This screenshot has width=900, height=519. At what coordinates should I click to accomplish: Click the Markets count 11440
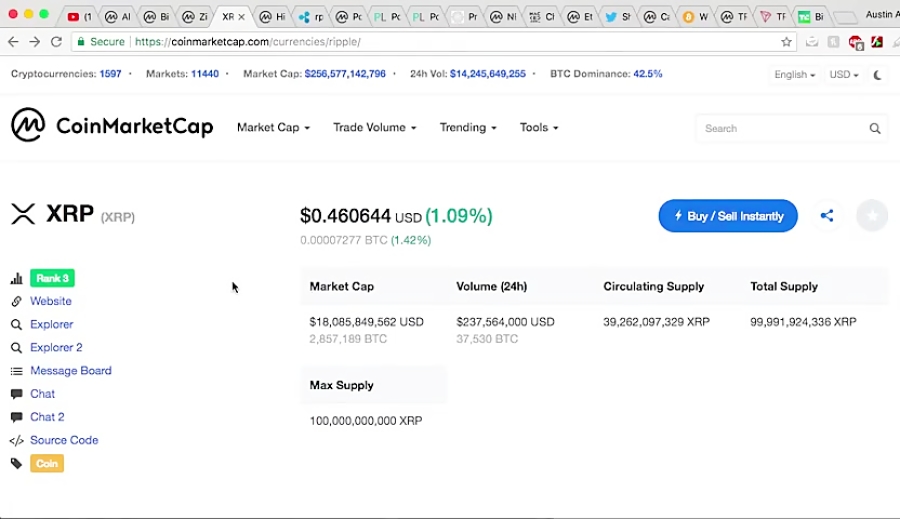coord(205,74)
